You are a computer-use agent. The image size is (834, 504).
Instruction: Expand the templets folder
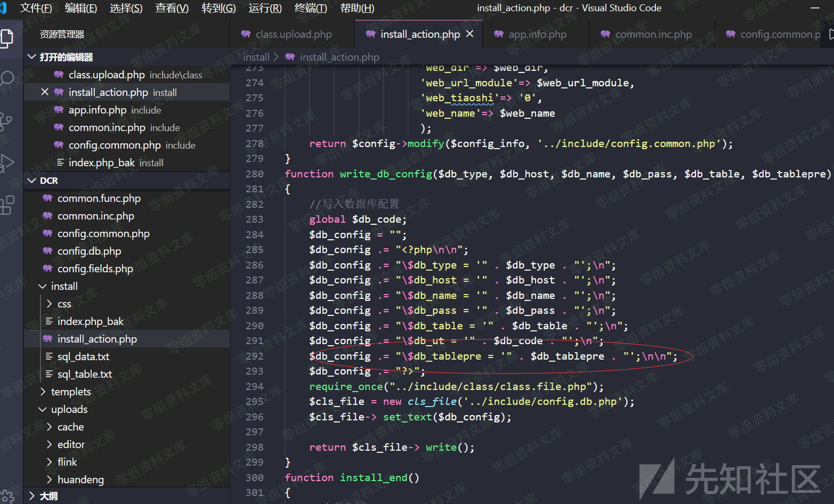43,392
